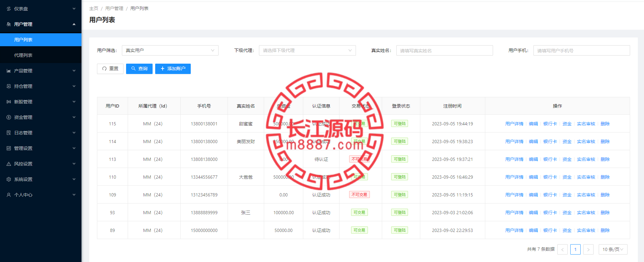Open 用户详情 for user 89
Viewport: 644px width, 262px height.
pyautogui.click(x=514, y=230)
